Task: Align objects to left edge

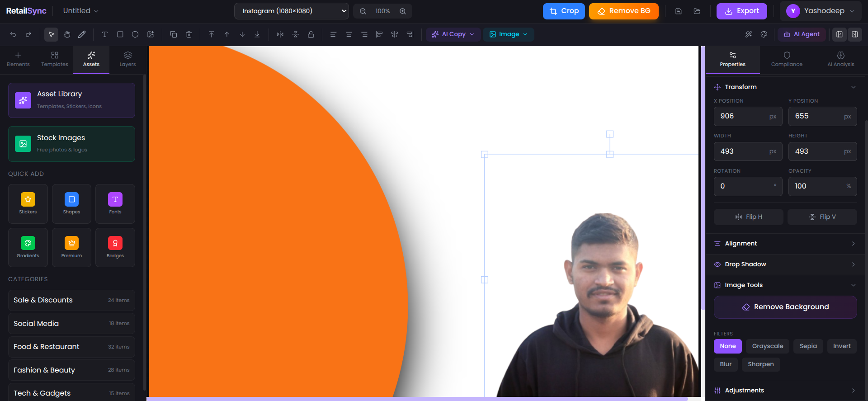Action: [379, 34]
